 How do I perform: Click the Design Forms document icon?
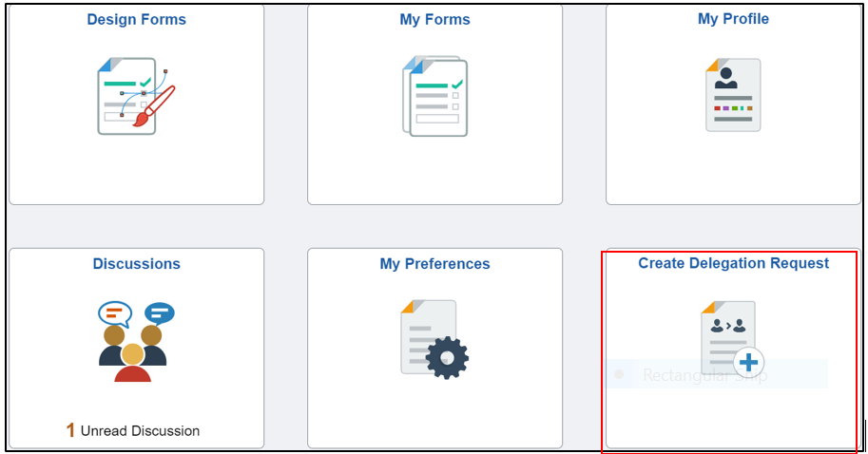[126, 95]
